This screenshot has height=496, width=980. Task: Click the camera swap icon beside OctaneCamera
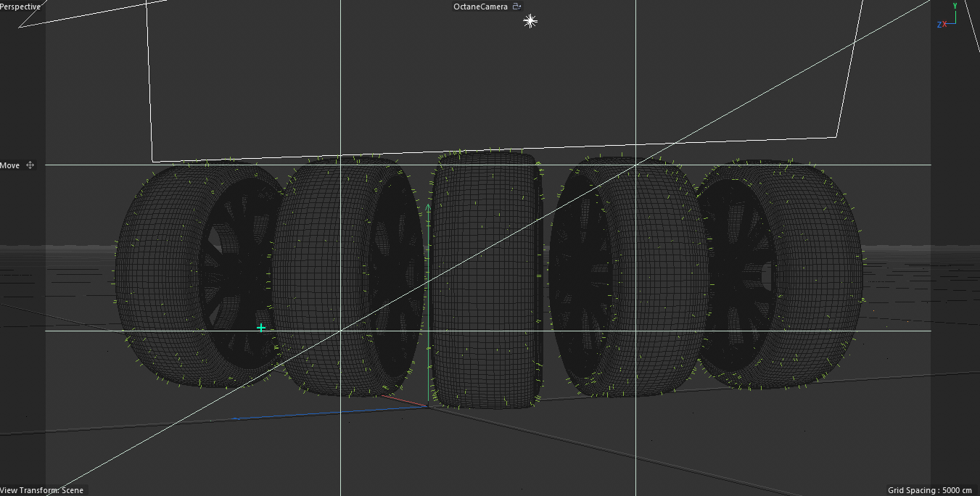(516, 6)
